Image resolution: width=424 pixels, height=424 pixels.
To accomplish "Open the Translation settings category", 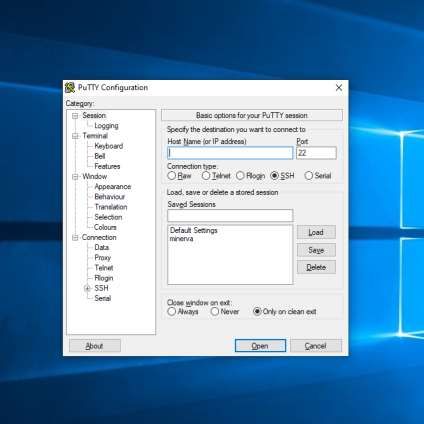I will pos(111,207).
